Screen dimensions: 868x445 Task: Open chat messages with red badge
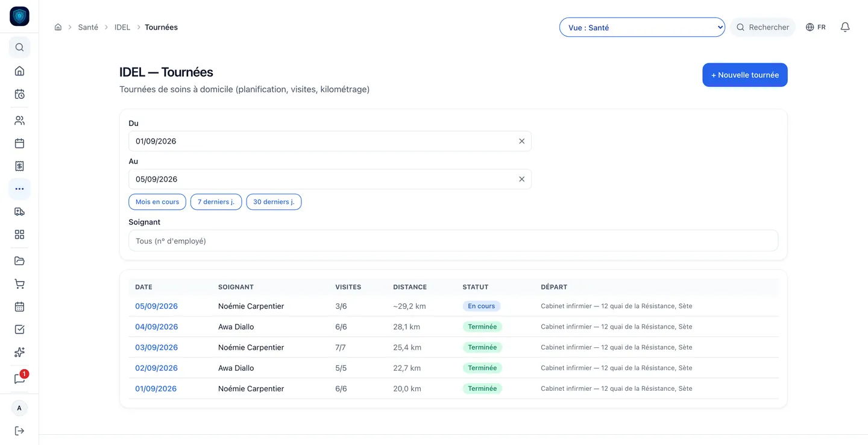click(x=19, y=379)
